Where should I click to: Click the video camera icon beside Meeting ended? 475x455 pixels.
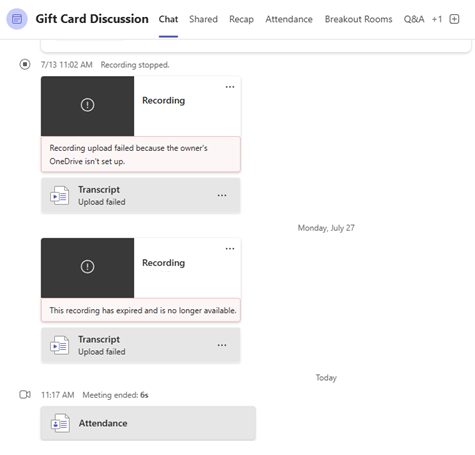[x=25, y=395]
